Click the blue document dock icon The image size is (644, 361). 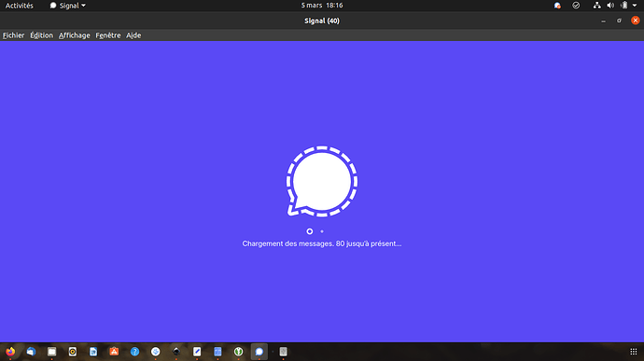click(x=217, y=352)
